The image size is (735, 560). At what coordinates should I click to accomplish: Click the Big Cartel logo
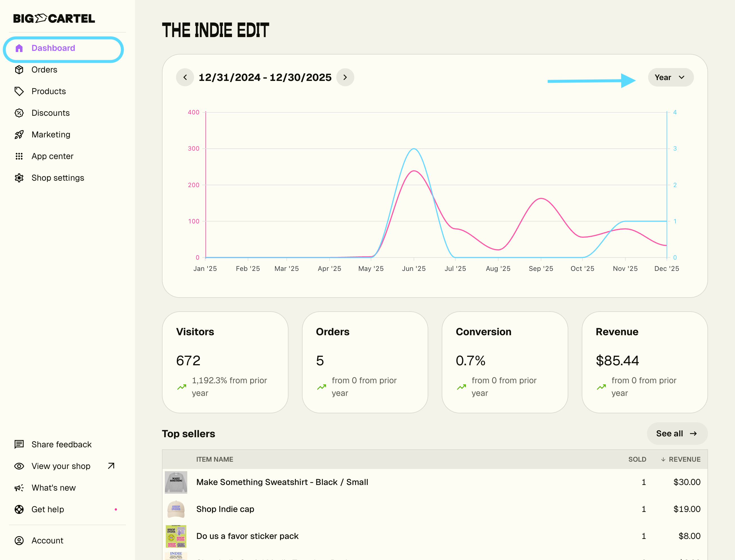point(54,18)
